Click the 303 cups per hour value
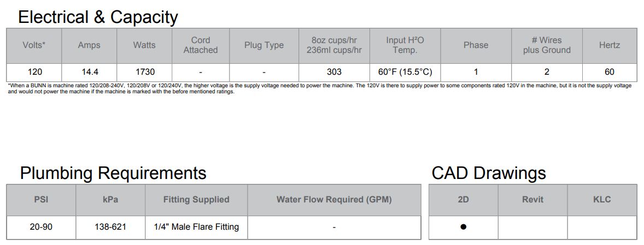The height and width of the screenshot is (245, 644). coord(334,72)
